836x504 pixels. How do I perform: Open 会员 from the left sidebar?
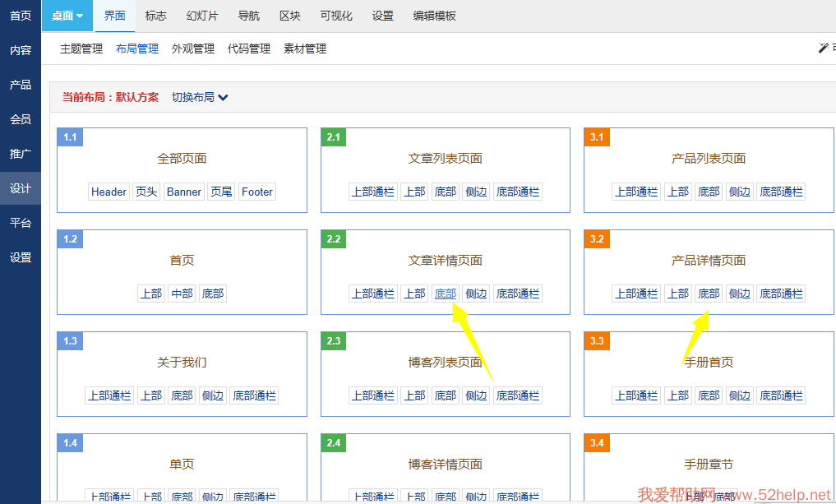tap(21, 119)
